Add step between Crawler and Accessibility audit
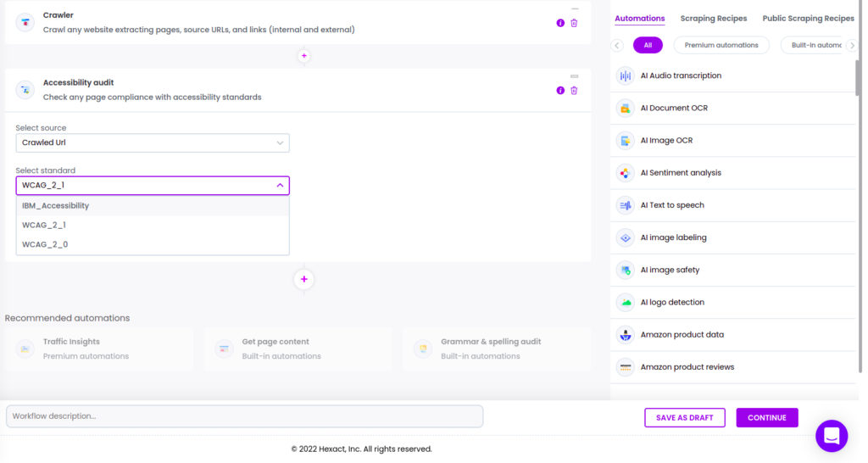The image size is (868, 463). click(x=304, y=56)
